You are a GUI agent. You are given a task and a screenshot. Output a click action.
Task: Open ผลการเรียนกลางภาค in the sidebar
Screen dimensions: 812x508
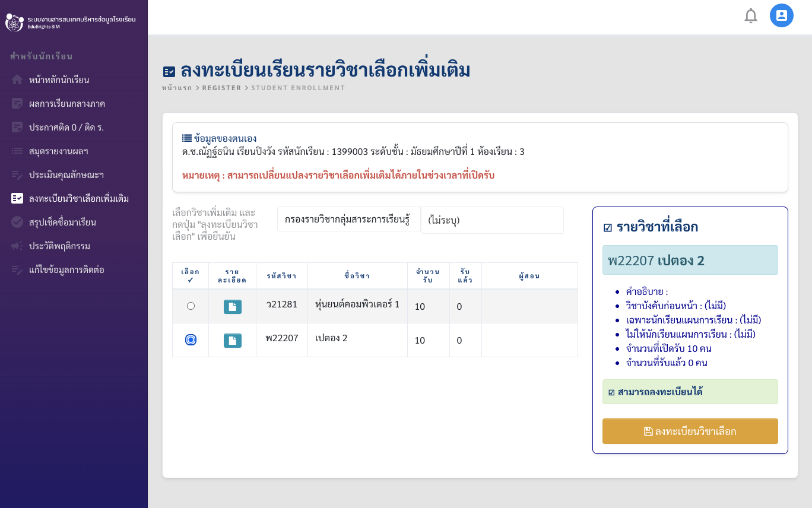[x=66, y=103]
